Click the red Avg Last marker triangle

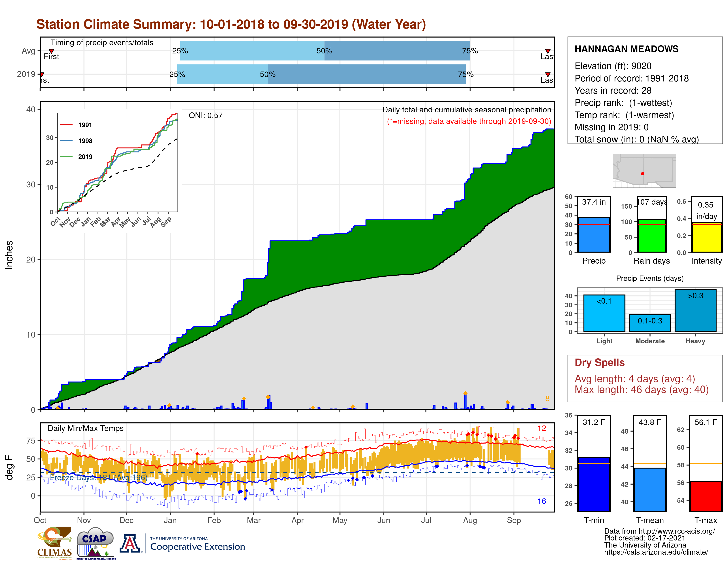point(548,51)
